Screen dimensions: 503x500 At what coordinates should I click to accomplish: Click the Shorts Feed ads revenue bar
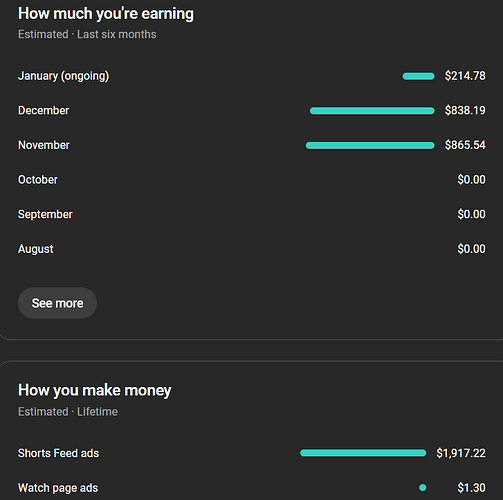[x=363, y=453]
